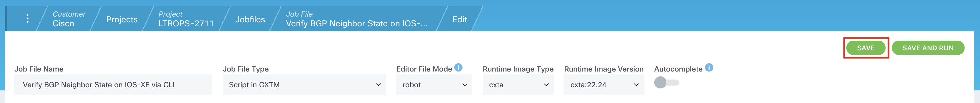The image size is (980, 103).
Task: Select the Edit breadcrumb item
Action: tap(460, 19)
